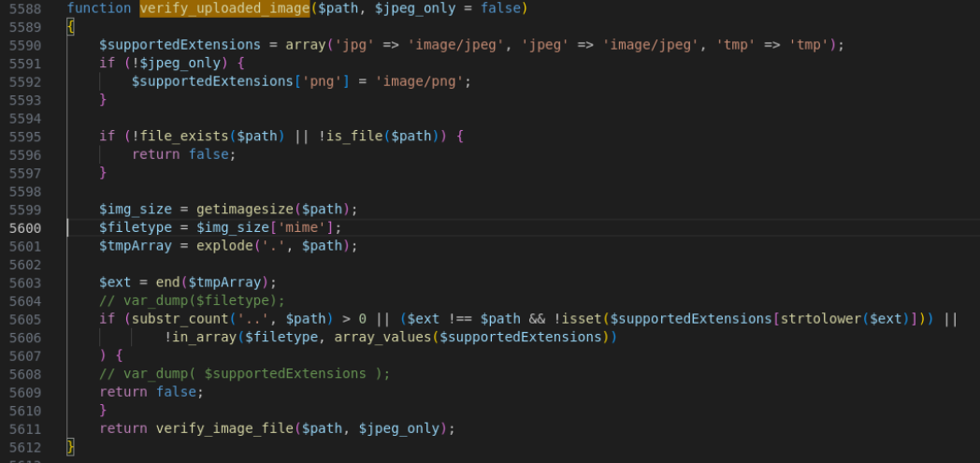The height and width of the screenshot is (463, 980).
Task: Click the 'jpg' array key string
Action: [x=354, y=45]
